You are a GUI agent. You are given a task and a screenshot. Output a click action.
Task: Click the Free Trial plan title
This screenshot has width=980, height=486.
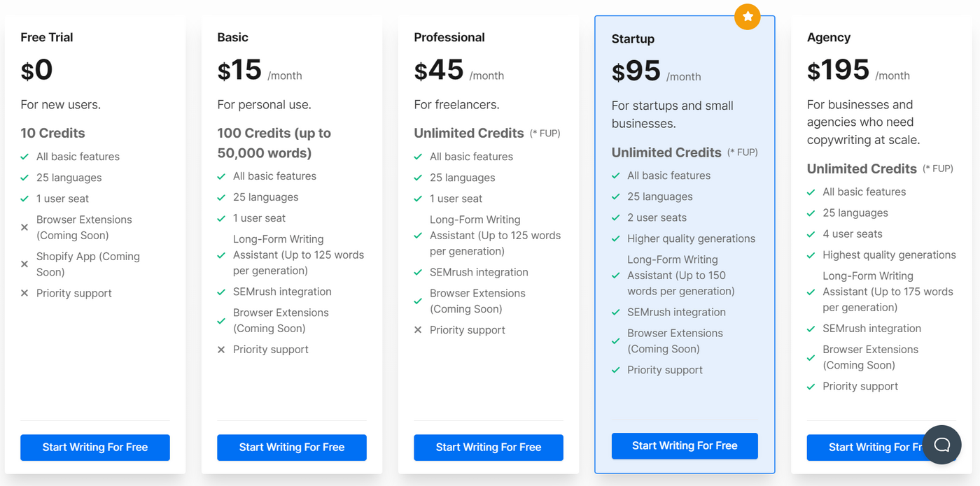46,37
